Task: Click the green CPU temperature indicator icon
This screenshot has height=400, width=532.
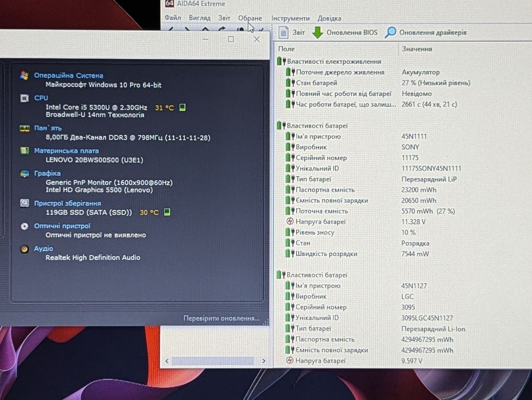Action: pos(182,108)
